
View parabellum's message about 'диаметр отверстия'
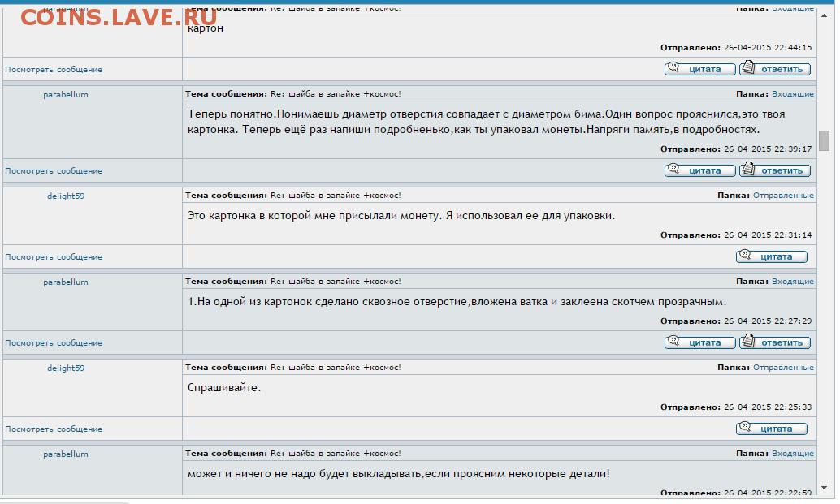54,171
